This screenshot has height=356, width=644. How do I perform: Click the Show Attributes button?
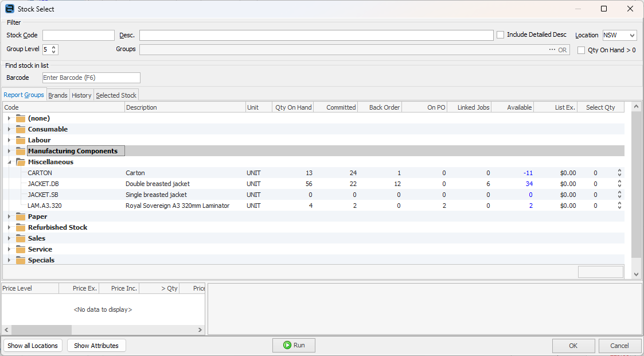(x=96, y=345)
